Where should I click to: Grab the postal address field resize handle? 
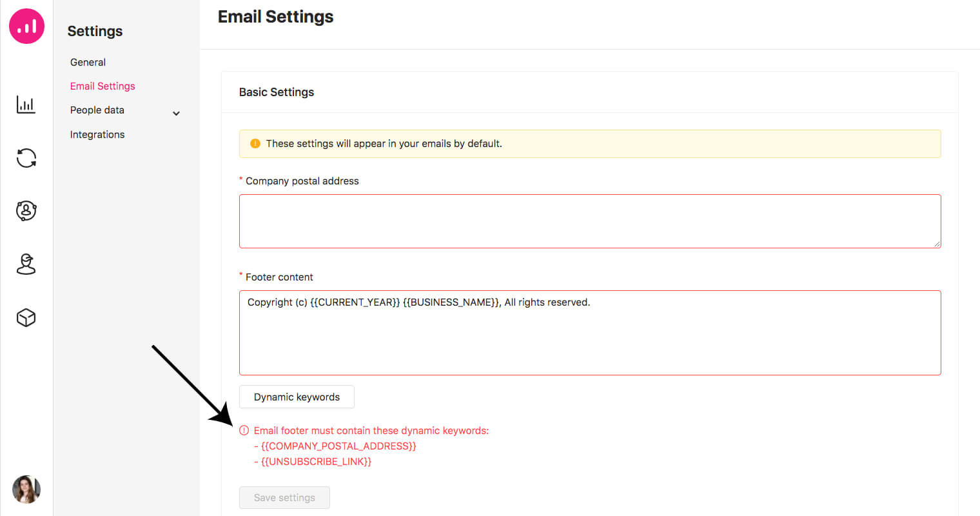click(937, 244)
